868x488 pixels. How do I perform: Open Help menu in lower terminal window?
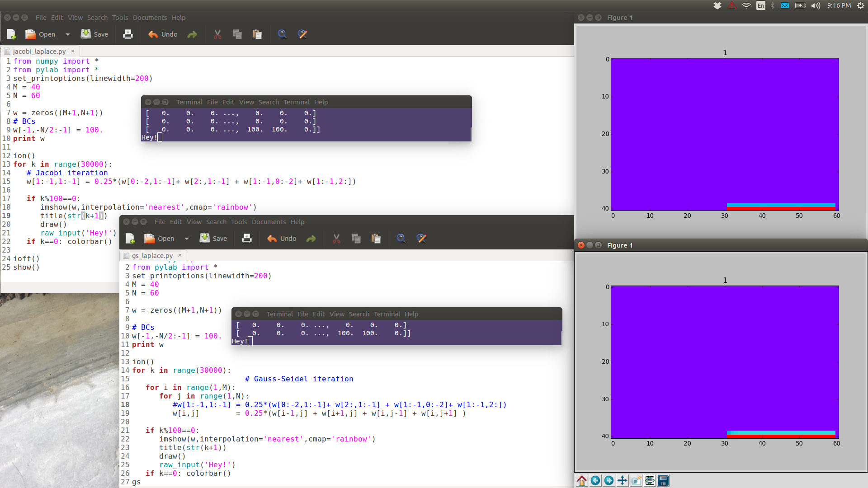coord(411,314)
